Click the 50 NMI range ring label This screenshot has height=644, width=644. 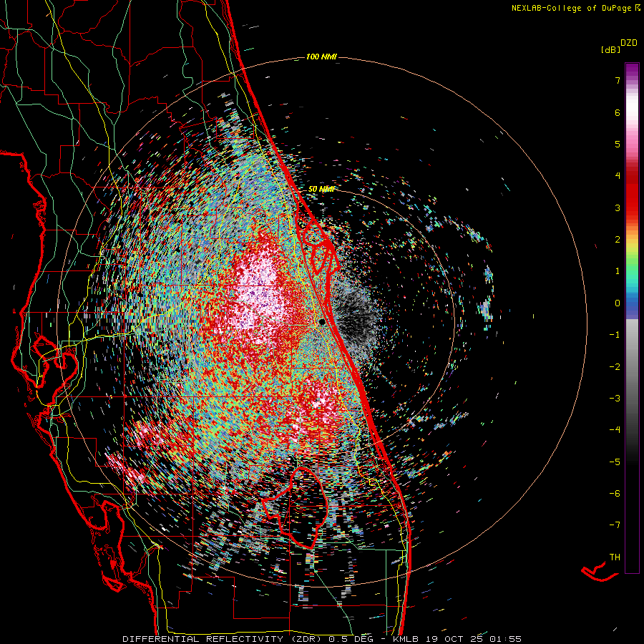pyautogui.click(x=321, y=189)
